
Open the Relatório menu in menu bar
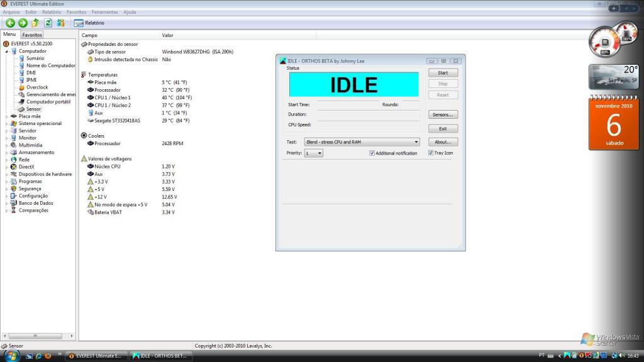click(x=52, y=12)
